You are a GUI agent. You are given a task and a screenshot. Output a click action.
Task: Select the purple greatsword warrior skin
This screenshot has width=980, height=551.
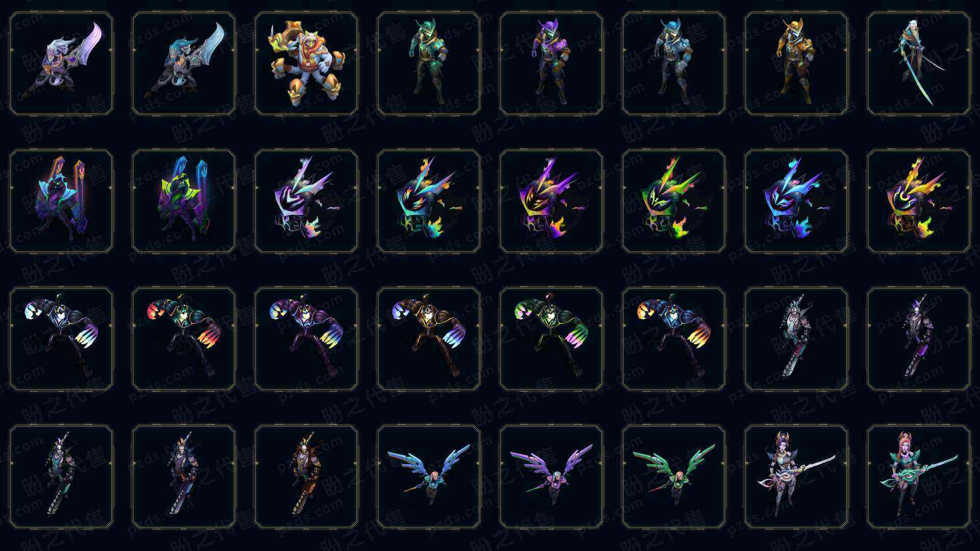tap(61, 63)
